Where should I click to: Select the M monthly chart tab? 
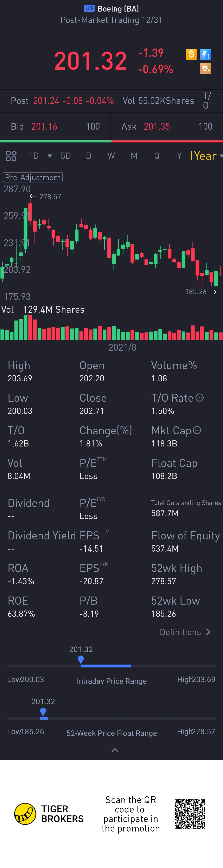tap(134, 156)
